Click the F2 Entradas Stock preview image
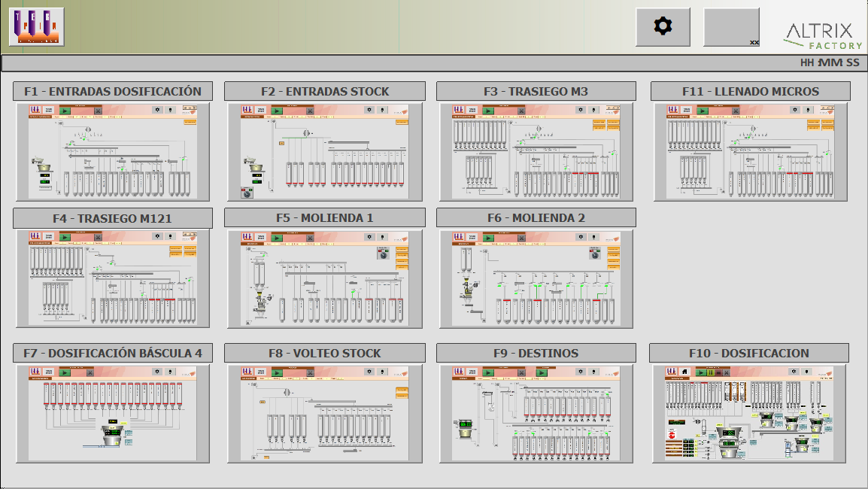Image resolution: width=868 pixels, height=489 pixels. point(325,152)
